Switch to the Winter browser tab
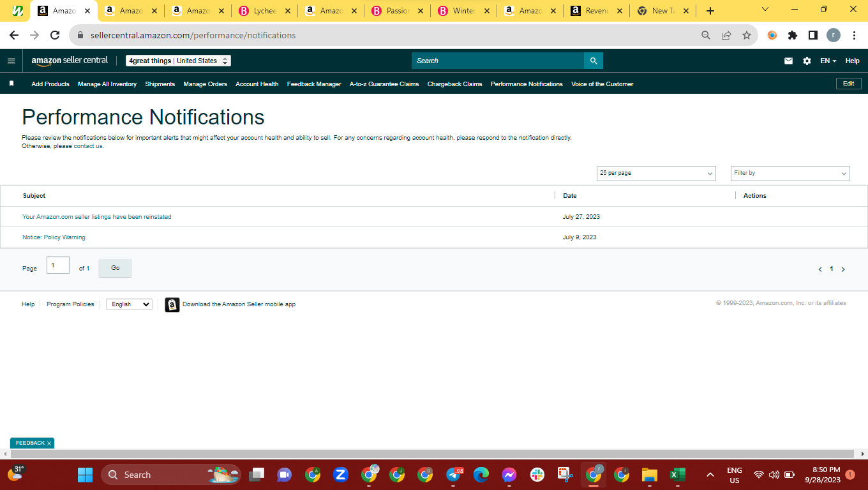Screen dimensions: 868x490 point(463,11)
